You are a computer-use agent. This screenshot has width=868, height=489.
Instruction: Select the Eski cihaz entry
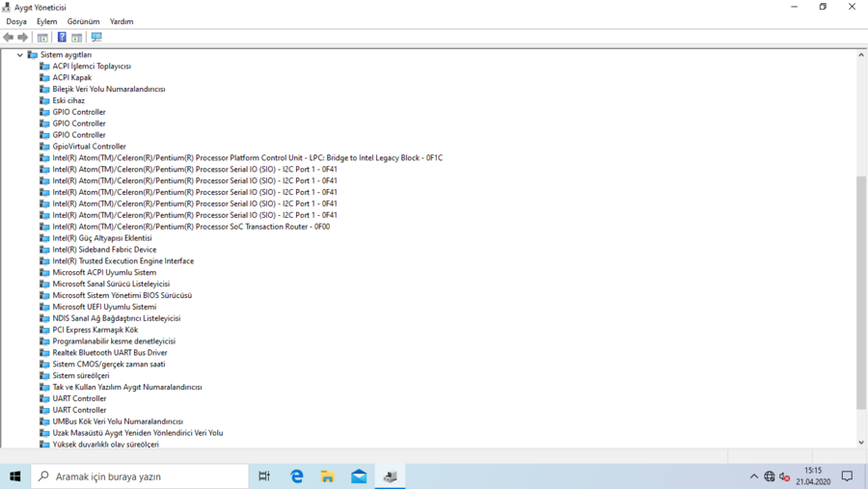[x=68, y=100]
